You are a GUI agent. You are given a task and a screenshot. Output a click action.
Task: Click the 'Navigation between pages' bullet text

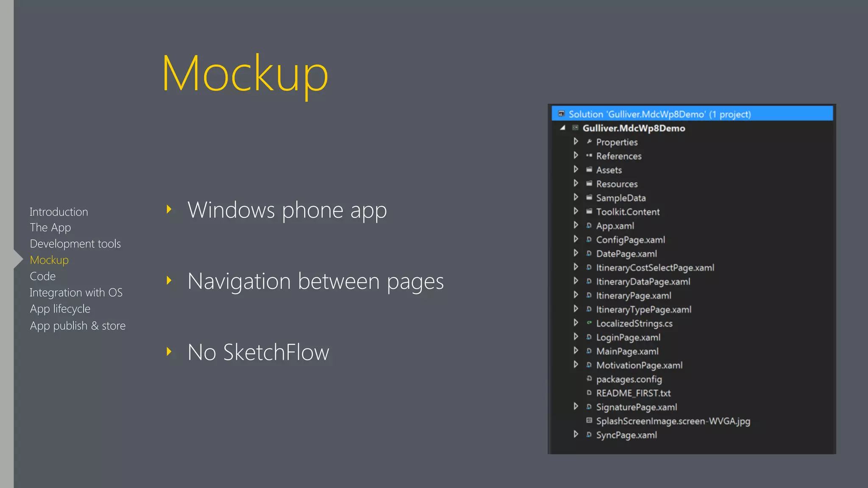pyautogui.click(x=316, y=282)
